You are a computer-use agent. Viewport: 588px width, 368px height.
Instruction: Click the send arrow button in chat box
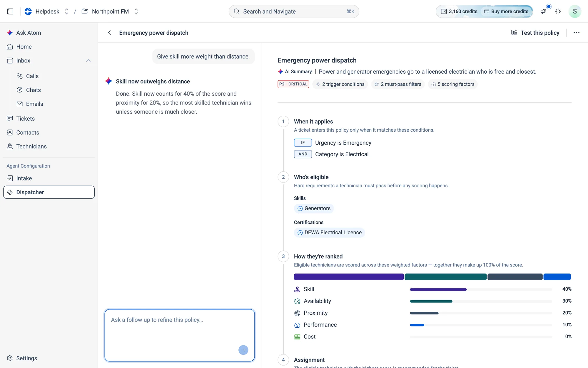(x=243, y=350)
